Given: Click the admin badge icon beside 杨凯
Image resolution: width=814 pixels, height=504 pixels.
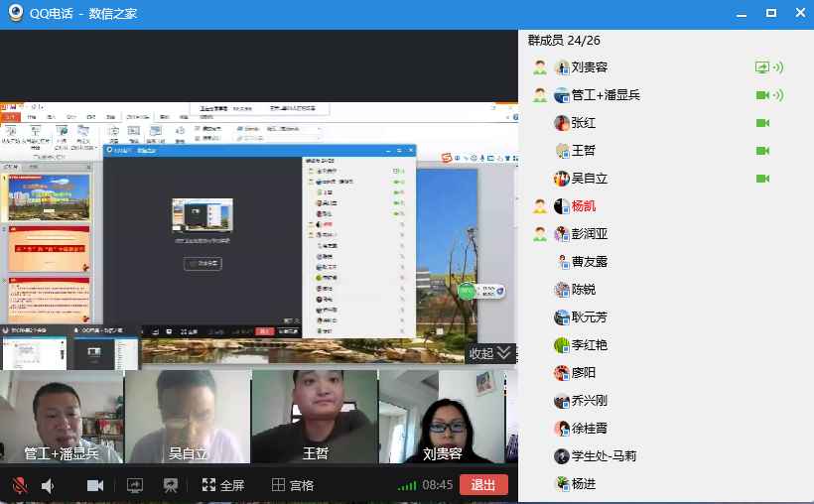Looking at the screenshot, I should (x=539, y=206).
